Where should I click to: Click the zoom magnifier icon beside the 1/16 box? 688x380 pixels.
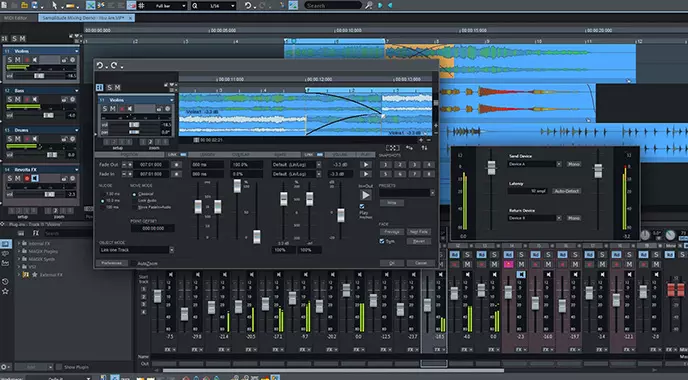(195, 6)
